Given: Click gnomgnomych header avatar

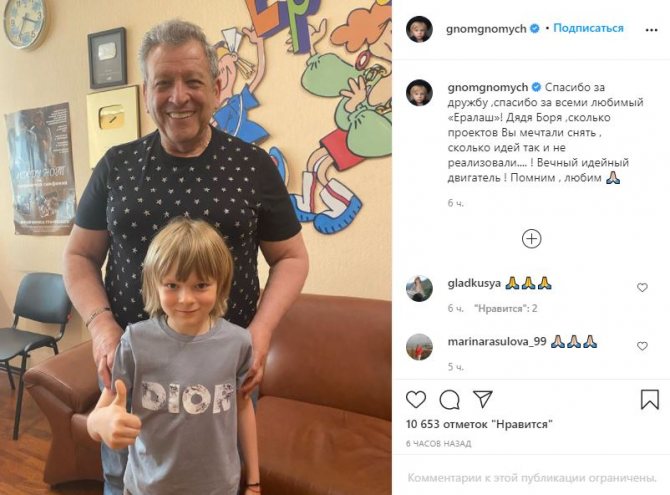Looking at the screenshot, I should click(x=419, y=29).
